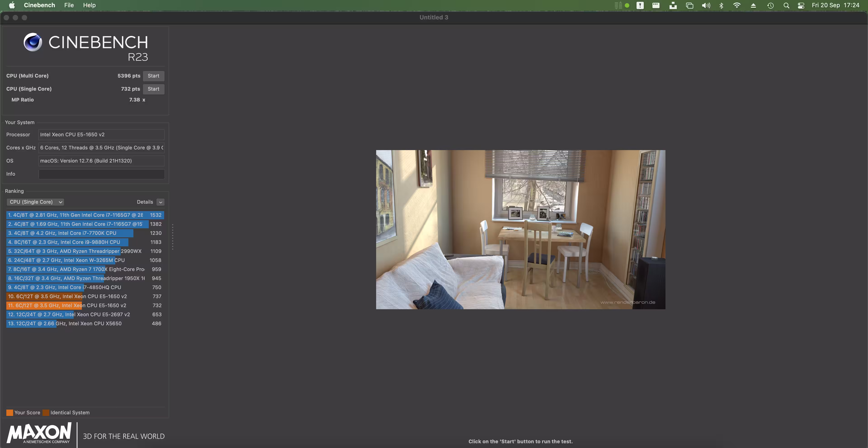Expand the Details chevron dropdown

(160, 202)
